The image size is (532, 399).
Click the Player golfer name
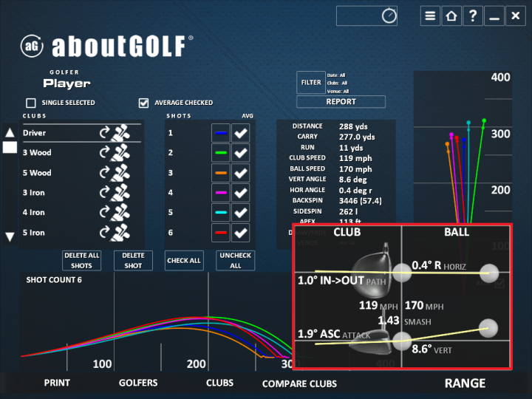[66, 83]
